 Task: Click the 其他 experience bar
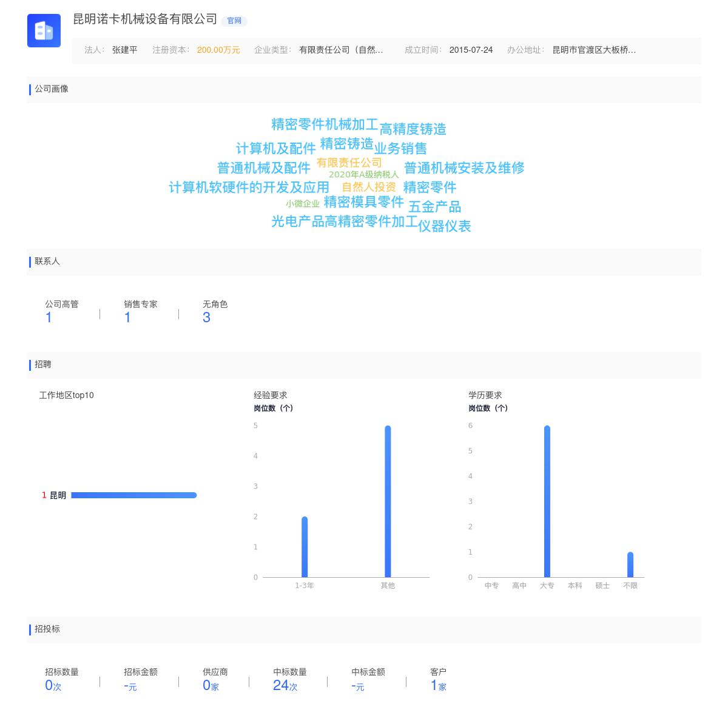click(x=388, y=501)
